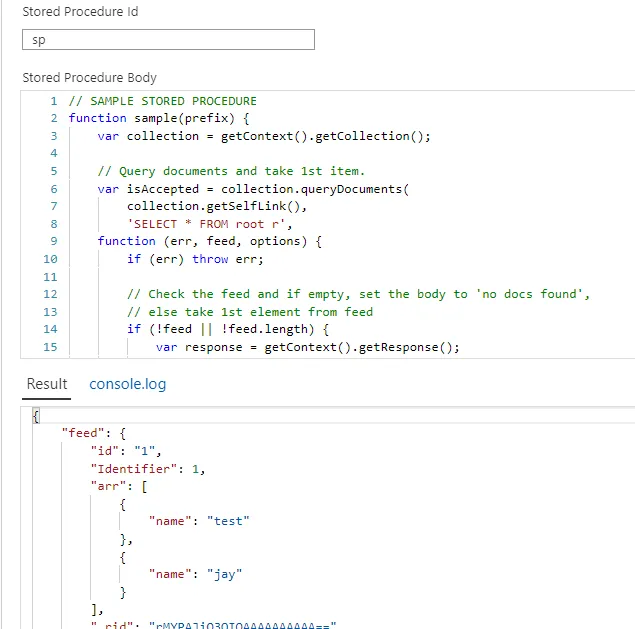Click the "Identifier": 1 result line

click(148, 469)
